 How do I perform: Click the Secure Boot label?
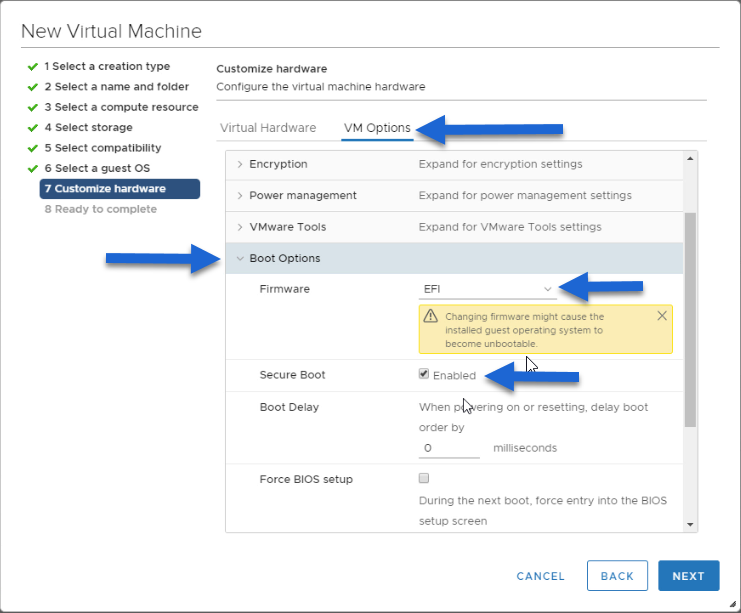pos(292,375)
